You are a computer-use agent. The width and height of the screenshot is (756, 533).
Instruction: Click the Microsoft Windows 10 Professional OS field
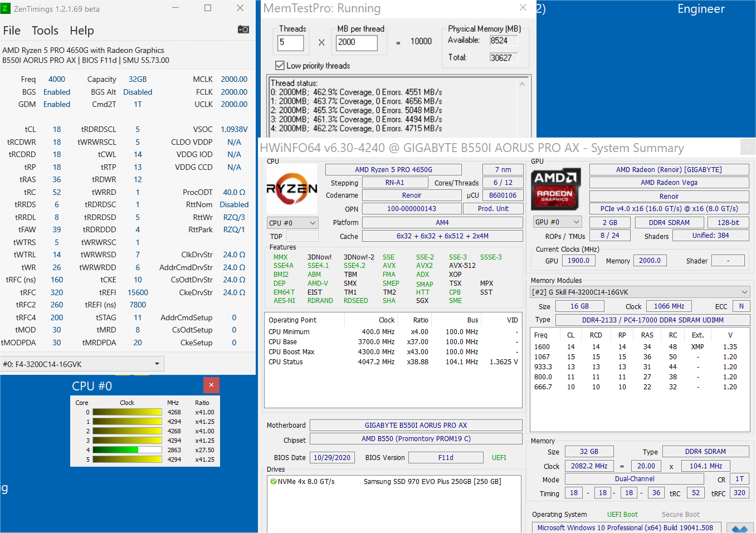point(627,527)
